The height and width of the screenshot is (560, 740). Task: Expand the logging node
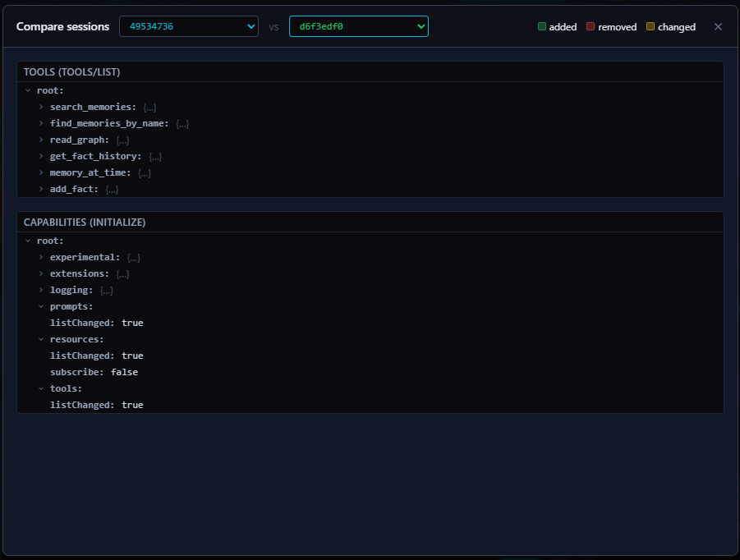[41, 290]
